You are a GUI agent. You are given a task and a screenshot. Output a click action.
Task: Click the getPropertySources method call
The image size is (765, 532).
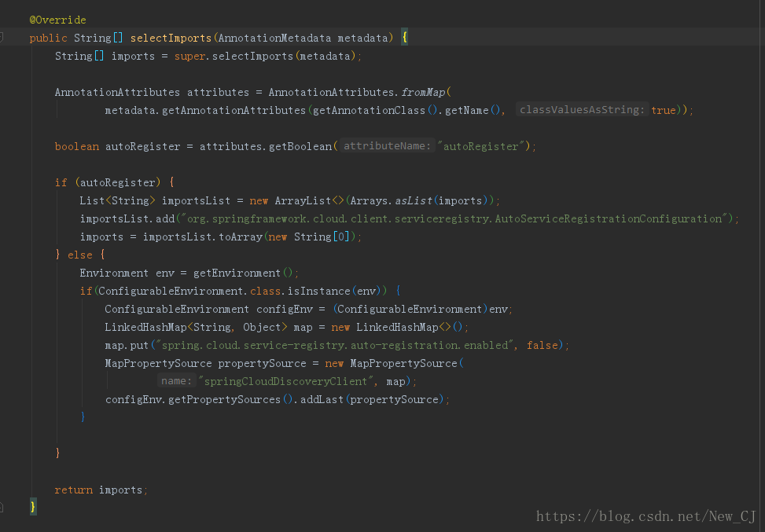224,399
